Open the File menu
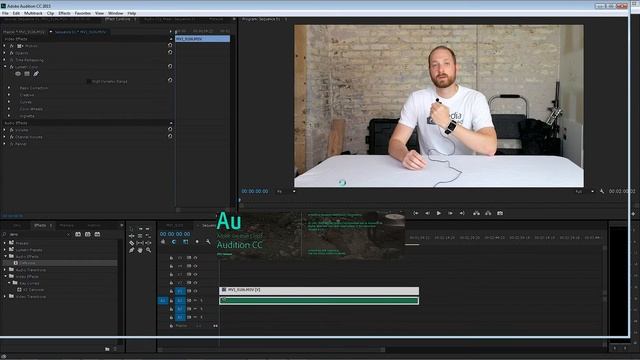The image size is (640, 360). tap(5, 13)
